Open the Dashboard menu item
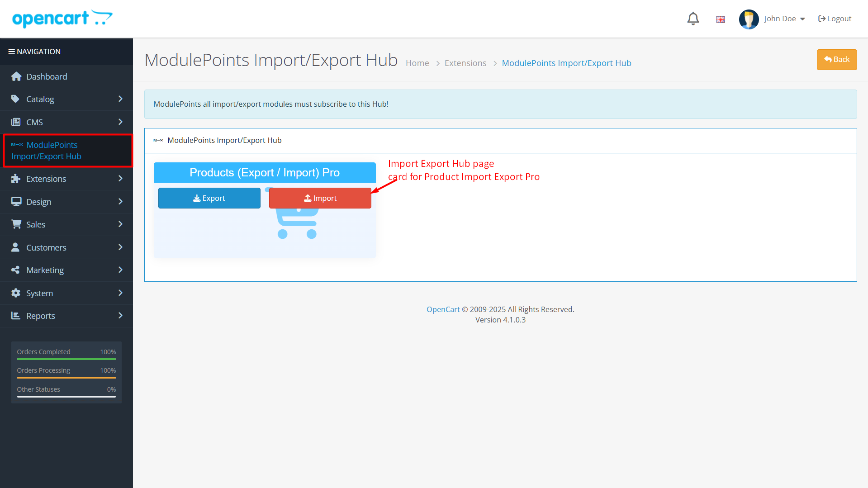Viewport: 868px width, 488px height. [x=66, y=76]
